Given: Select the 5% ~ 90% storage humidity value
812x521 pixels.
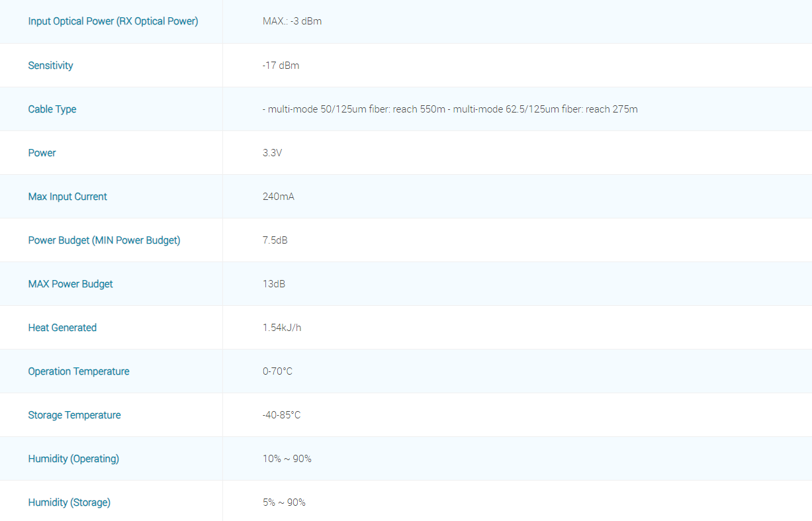Looking at the screenshot, I should pos(284,502).
